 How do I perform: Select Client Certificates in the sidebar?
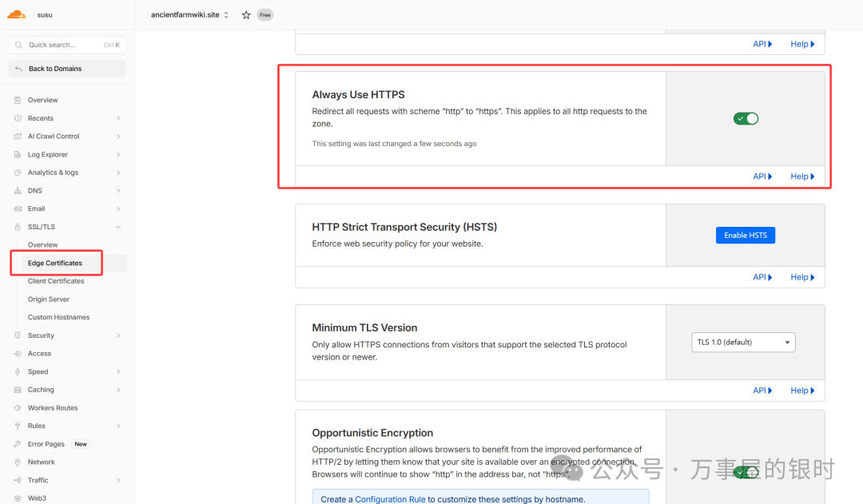(56, 281)
